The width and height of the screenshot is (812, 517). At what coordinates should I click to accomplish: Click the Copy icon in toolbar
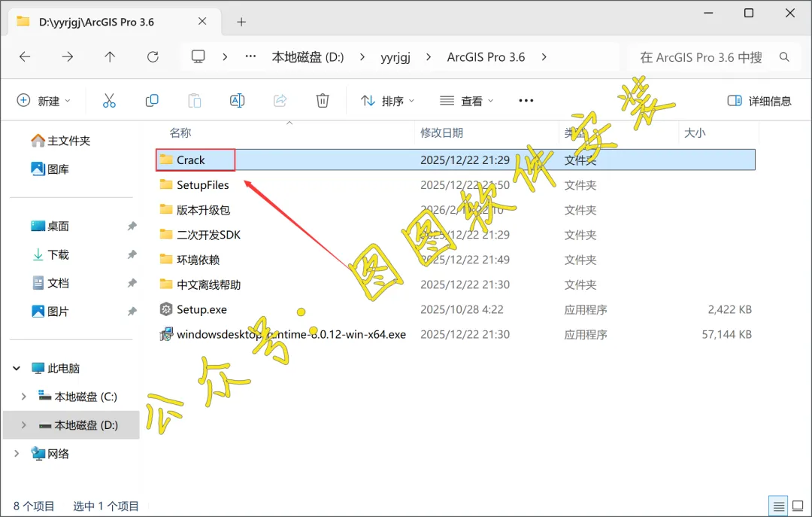(x=152, y=101)
